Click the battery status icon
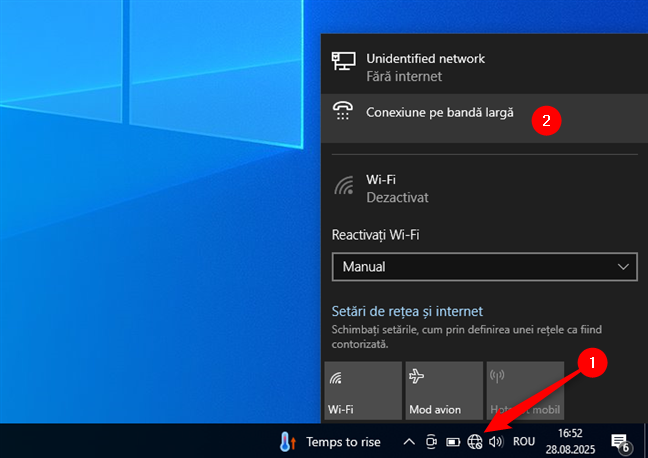The height and width of the screenshot is (458, 648). click(453, 441)
